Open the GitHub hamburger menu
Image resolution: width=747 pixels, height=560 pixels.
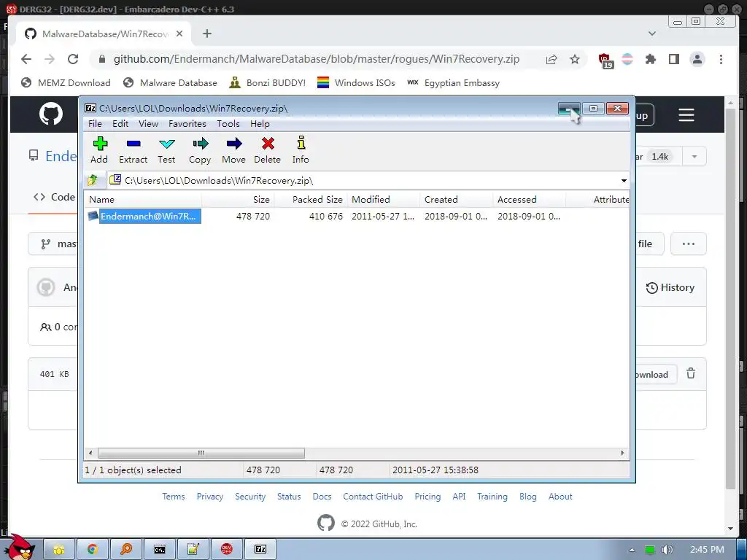686,114
